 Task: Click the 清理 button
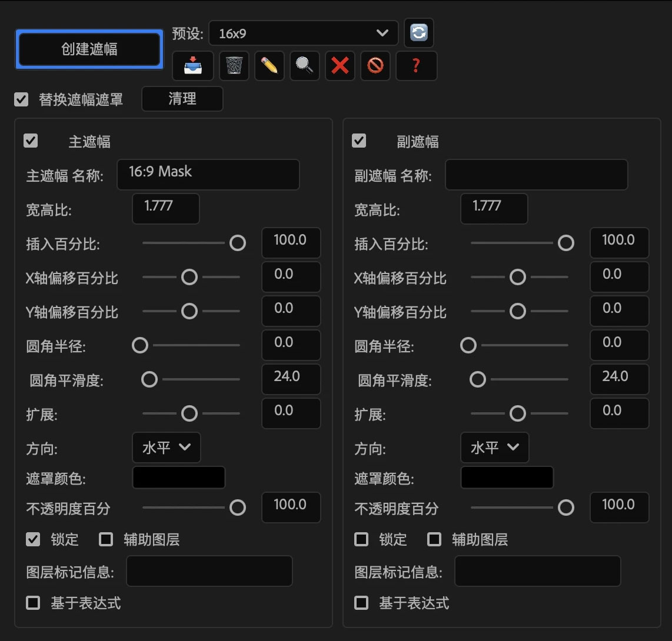pyautogui.click(x=182, y=99)
